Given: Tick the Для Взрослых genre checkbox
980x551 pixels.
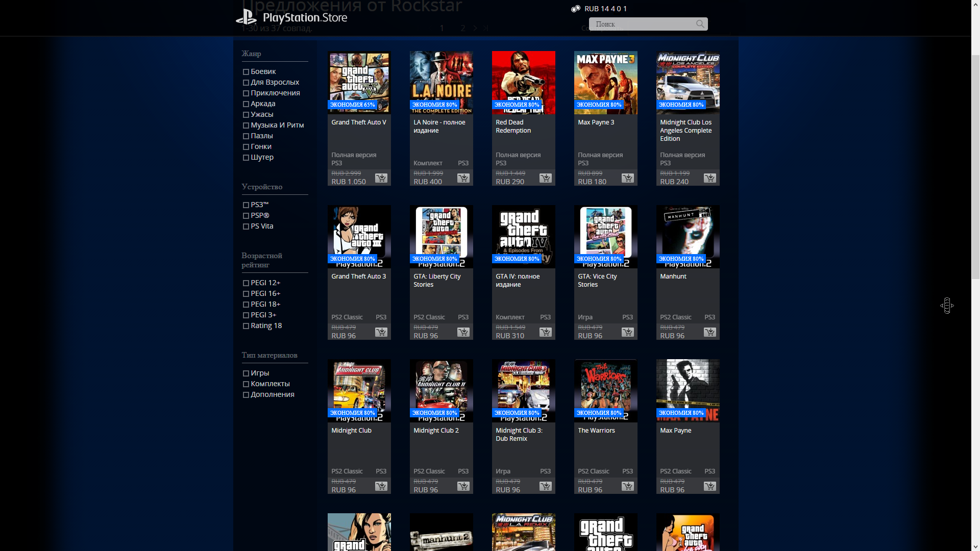Looking at the screenshot, I should tap(246, 83).
